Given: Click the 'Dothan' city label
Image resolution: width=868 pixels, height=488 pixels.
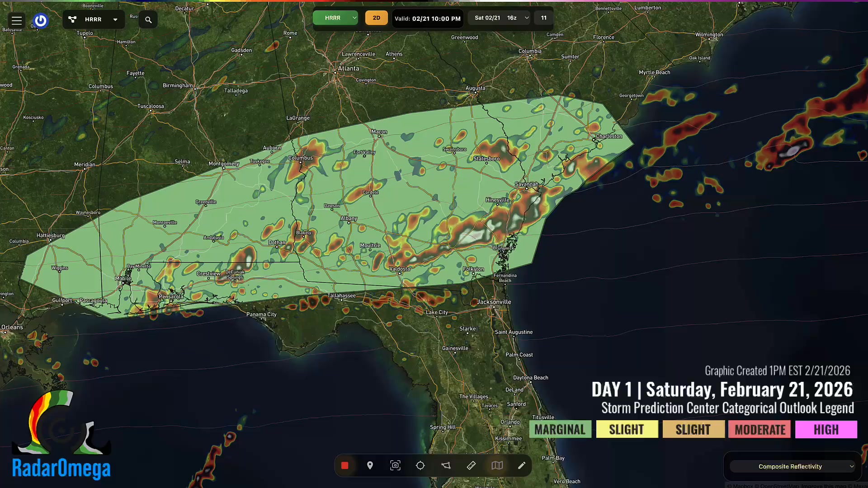Looking at the screenshot, I should click(x=277, y=243).
